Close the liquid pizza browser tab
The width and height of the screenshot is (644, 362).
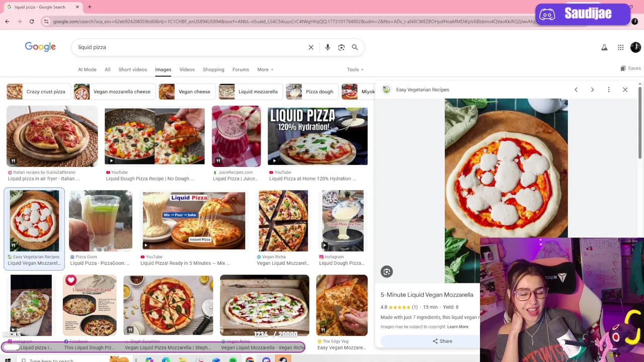[77, 7]
